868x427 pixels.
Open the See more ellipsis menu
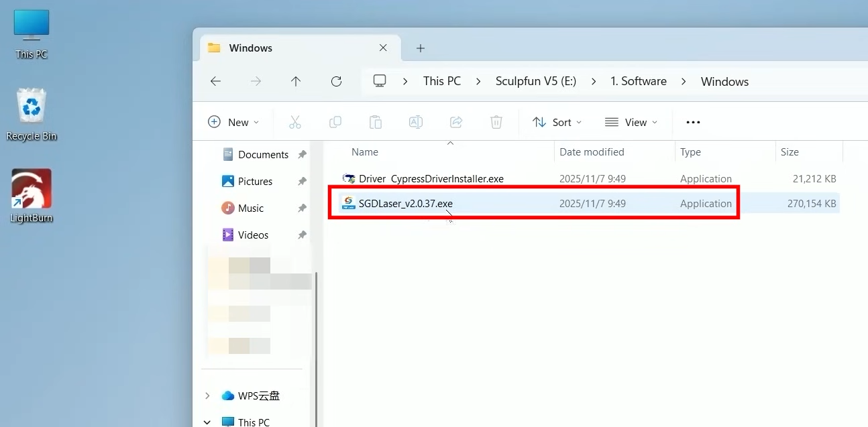coord(693,122)
